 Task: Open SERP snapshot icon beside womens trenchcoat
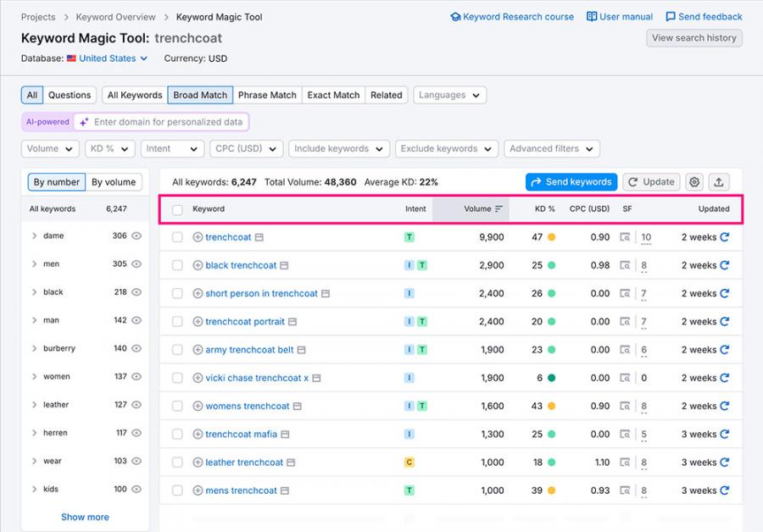[298, 406]
